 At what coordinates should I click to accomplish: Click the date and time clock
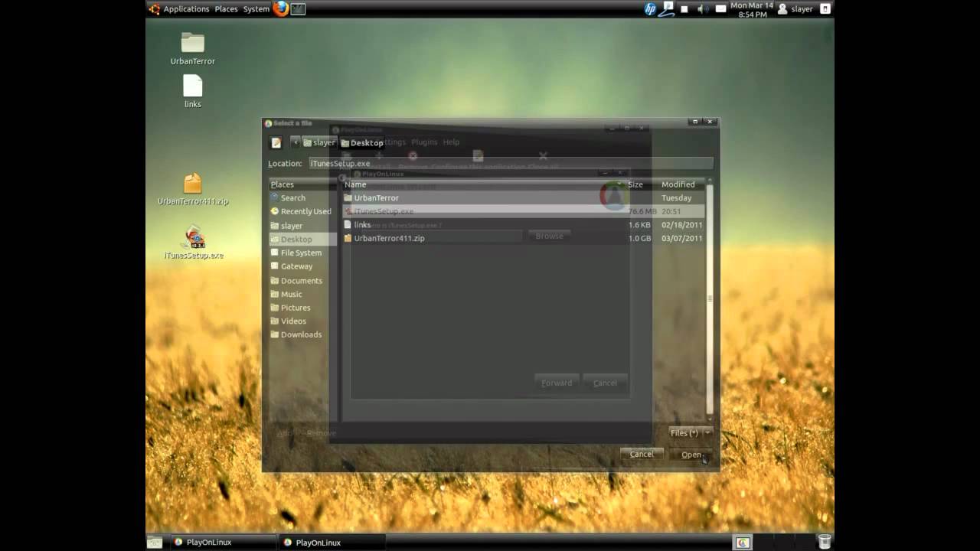[752, 9]
